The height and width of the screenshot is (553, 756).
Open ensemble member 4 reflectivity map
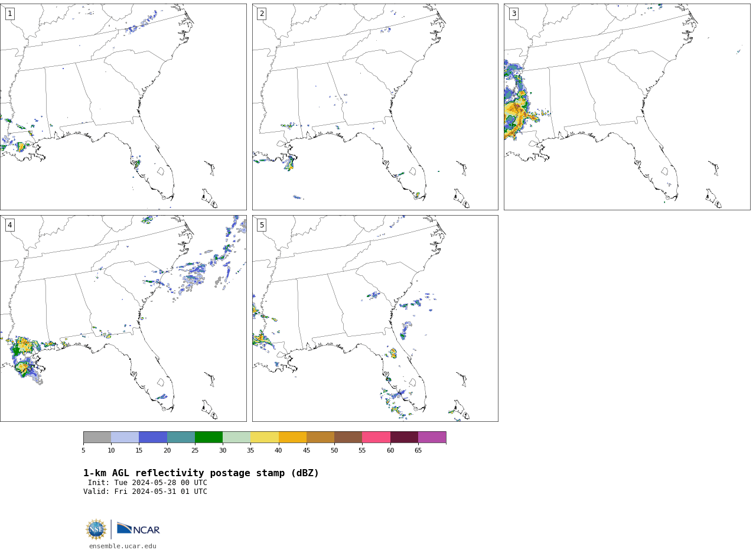pyautogui.click(x=123, y=318)
